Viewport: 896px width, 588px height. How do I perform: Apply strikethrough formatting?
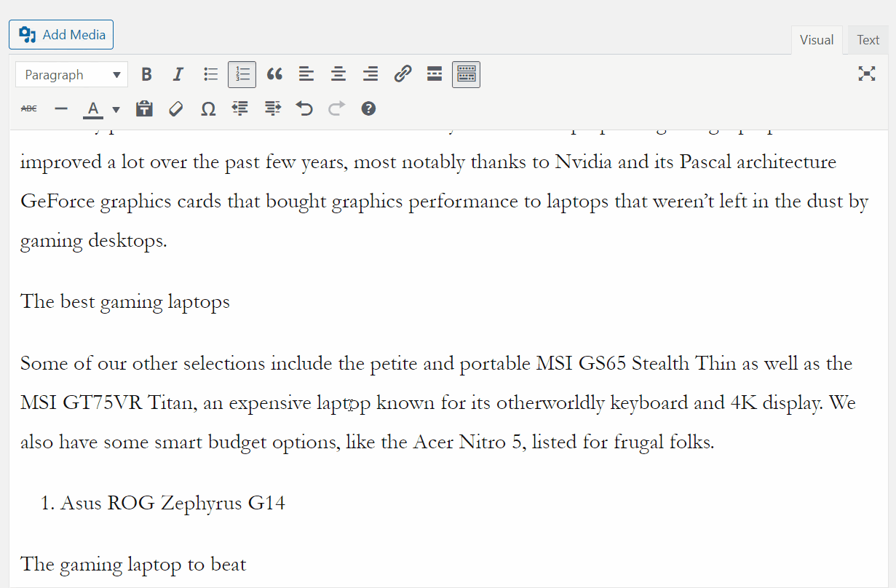click(29, 108)
